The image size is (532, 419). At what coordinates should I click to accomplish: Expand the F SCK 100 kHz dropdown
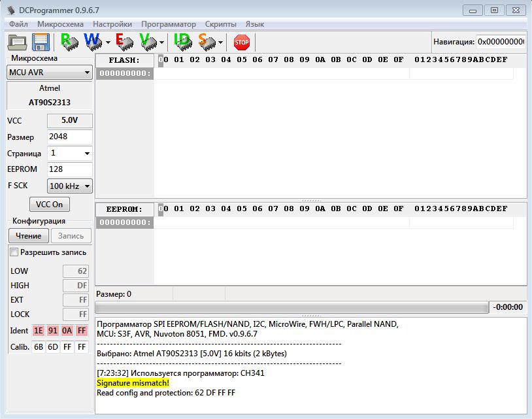point(69,186)
